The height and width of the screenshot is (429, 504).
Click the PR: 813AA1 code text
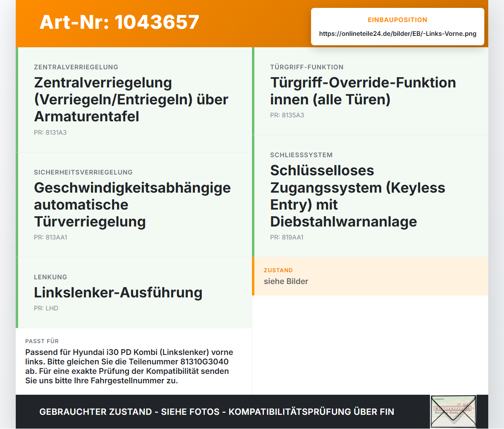click(50, 238)
